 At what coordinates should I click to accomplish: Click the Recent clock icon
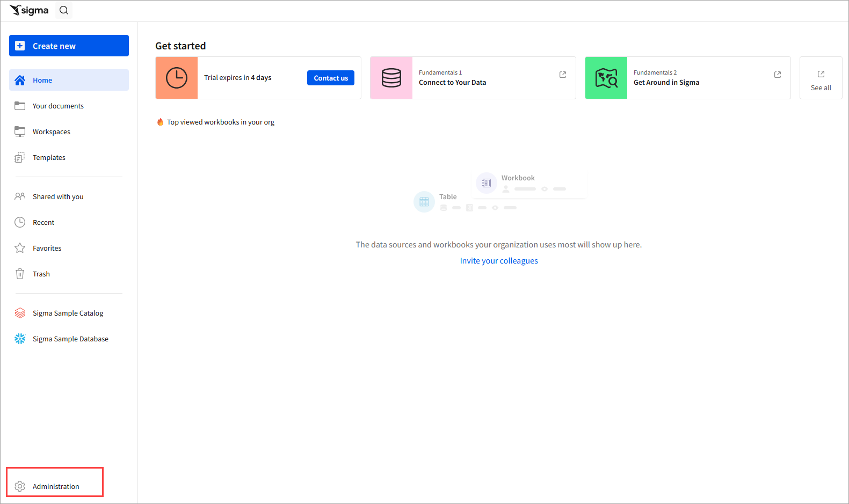[20, 222]
